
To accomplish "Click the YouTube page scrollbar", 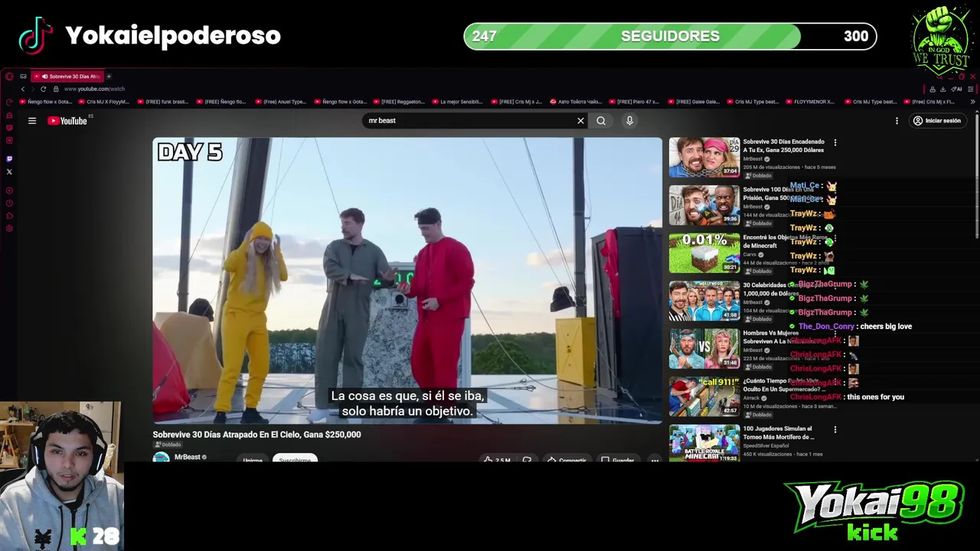I will tap(977, 176).
